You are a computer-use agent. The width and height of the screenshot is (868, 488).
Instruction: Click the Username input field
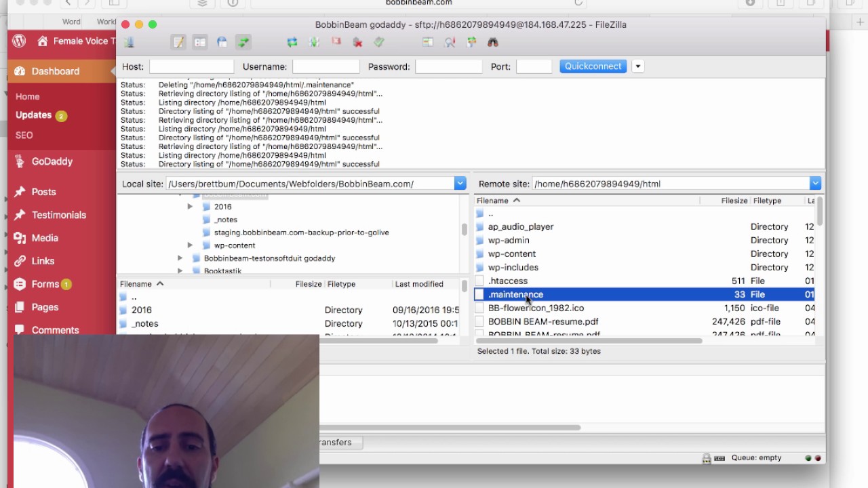coord(325,66)
